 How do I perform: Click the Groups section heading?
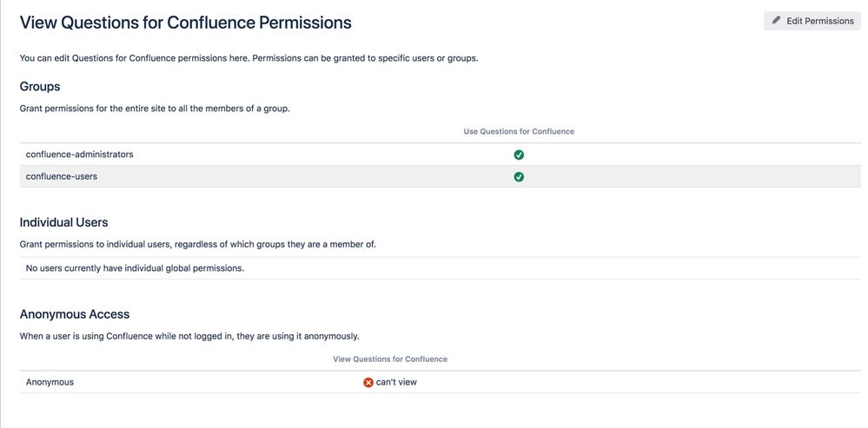[x=40, y=87]
